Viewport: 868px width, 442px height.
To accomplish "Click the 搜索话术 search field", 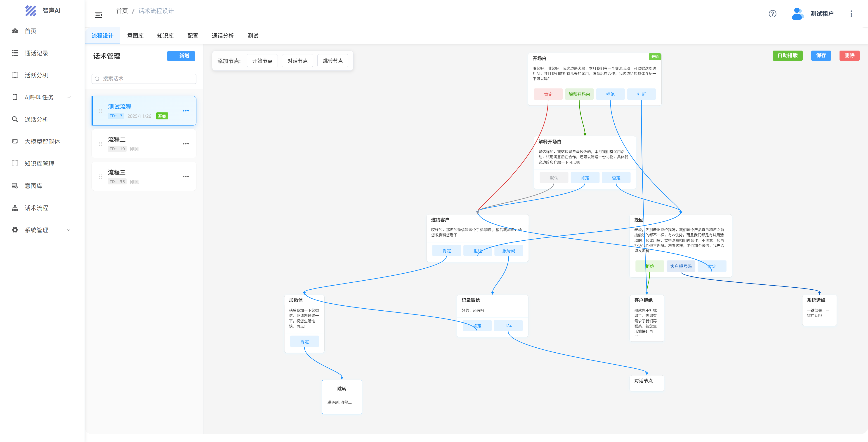I will click(144, 79).
